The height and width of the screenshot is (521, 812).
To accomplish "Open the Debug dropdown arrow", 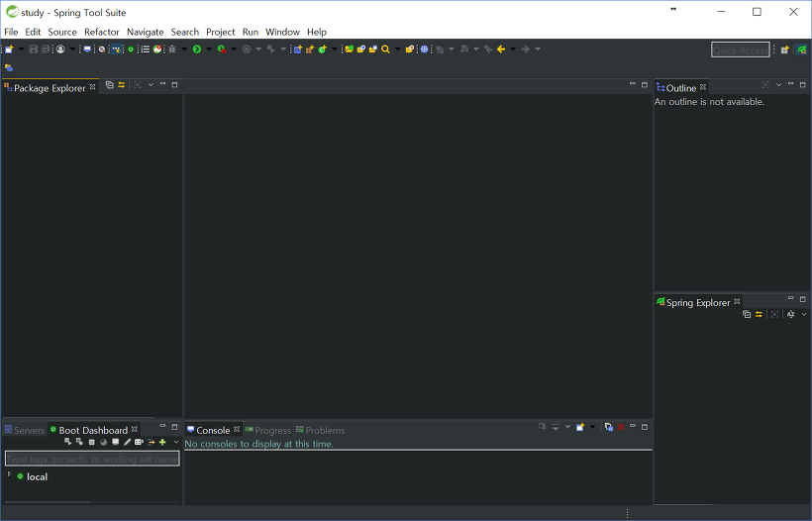I will (x=184, y=50).
